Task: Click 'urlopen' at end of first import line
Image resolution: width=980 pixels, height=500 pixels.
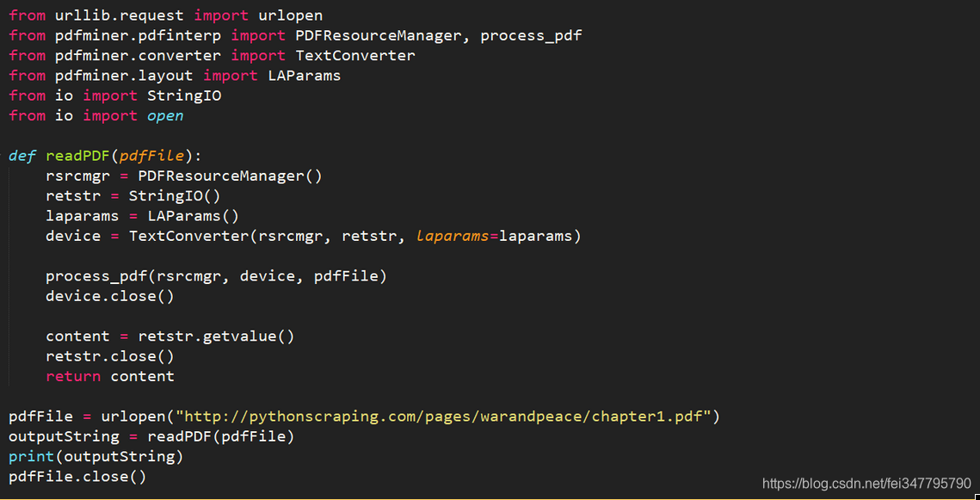Action: 291,15
